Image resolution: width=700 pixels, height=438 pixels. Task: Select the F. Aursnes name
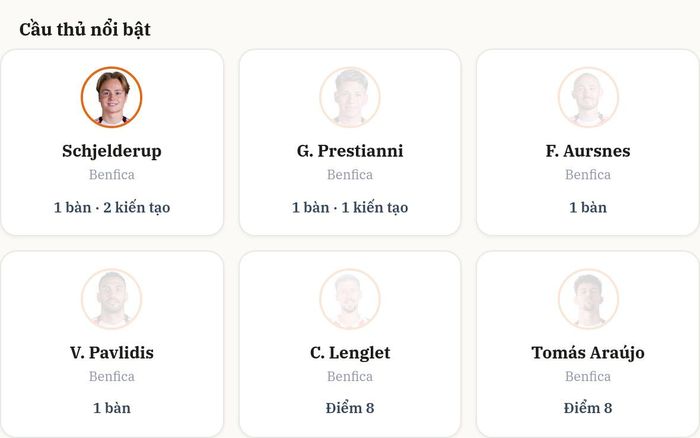tap(588, 151)
